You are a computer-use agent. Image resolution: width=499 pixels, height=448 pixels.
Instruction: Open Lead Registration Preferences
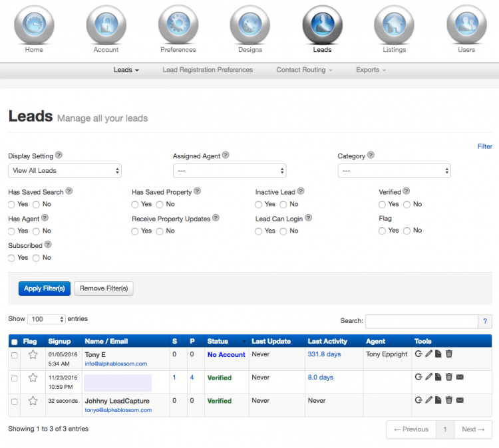tap(208, 70)
